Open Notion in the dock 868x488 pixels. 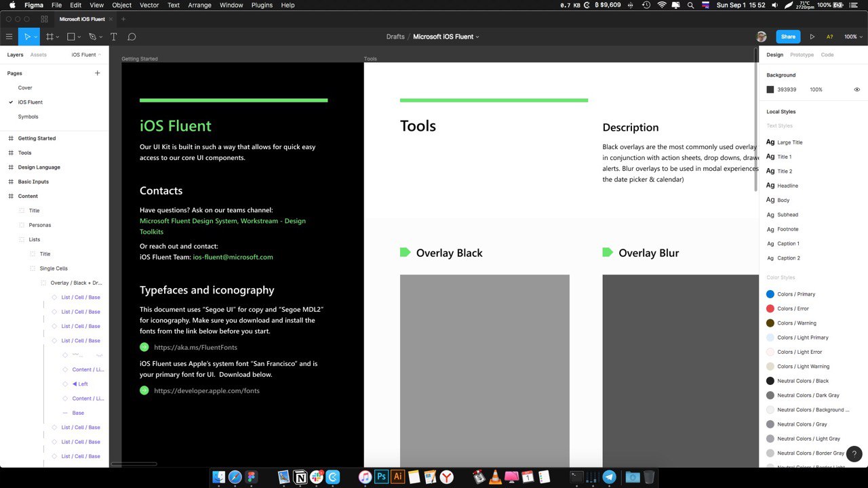tap(300, 477)
